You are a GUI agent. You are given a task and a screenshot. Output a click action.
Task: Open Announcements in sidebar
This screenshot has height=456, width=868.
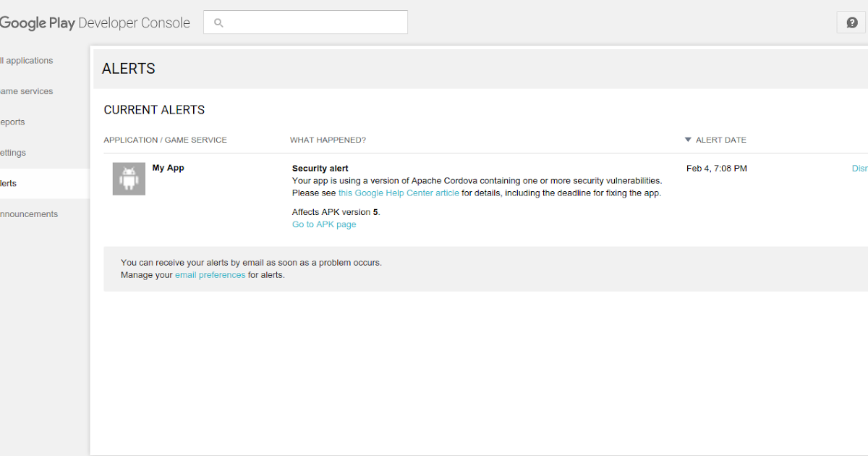click(x=29, y=214)
